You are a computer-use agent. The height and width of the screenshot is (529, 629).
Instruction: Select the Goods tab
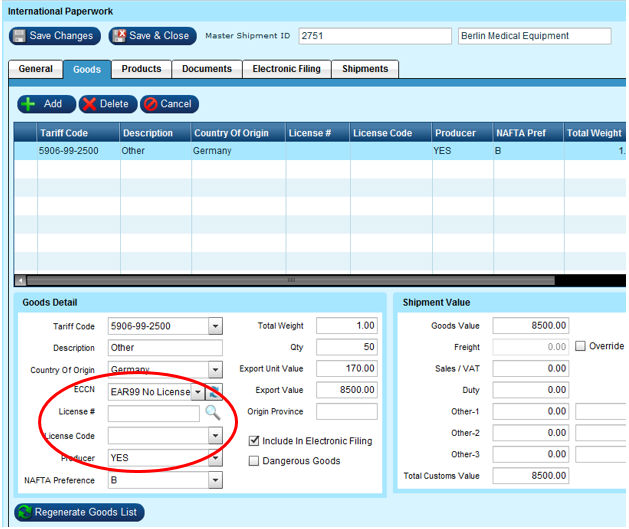tap(87, 69)
